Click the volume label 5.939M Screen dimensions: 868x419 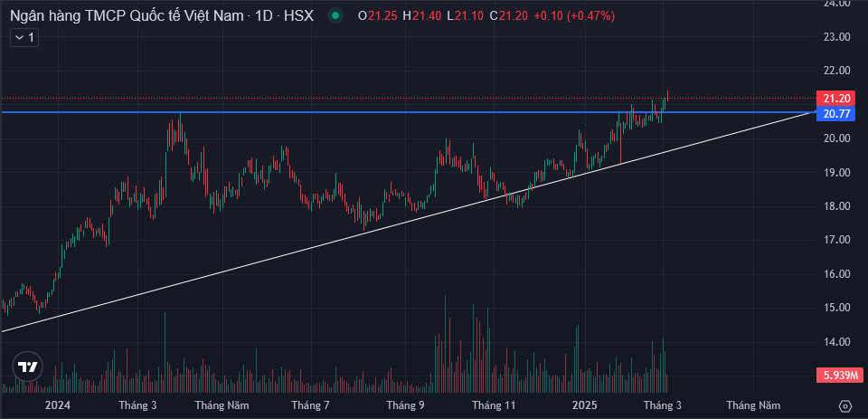(x=840, y=376)
